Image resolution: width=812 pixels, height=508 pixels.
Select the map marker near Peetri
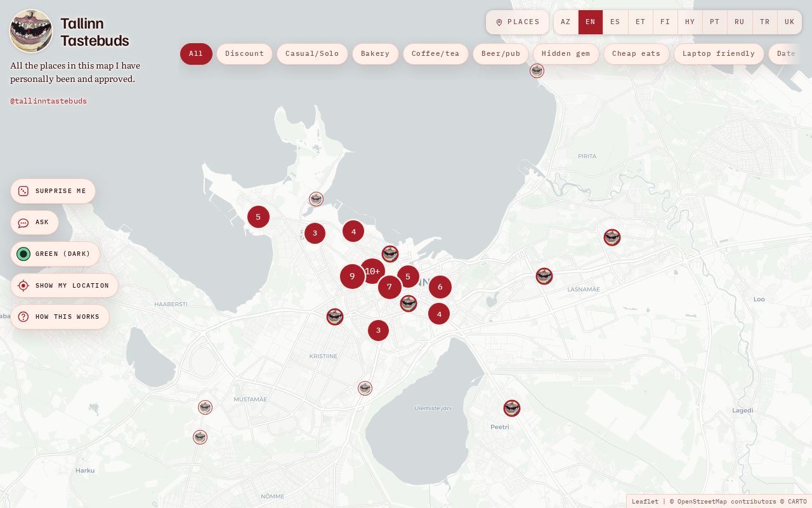pos(512,408)
